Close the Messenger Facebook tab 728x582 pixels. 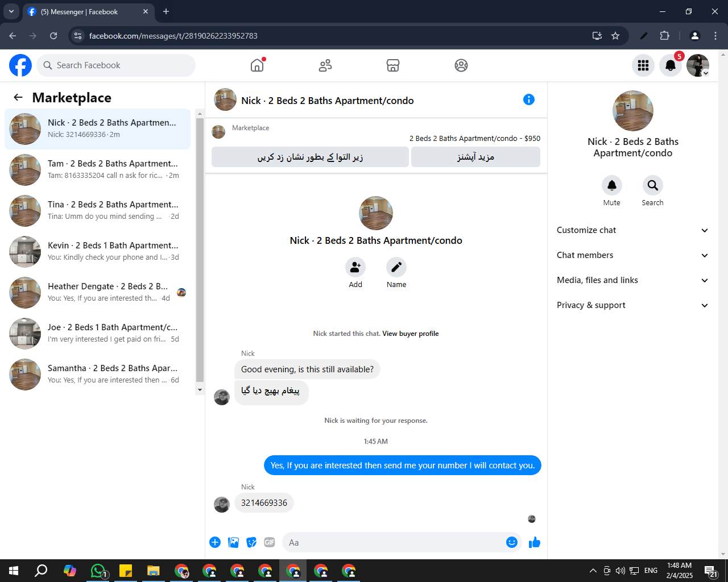(x=146, y=11)
